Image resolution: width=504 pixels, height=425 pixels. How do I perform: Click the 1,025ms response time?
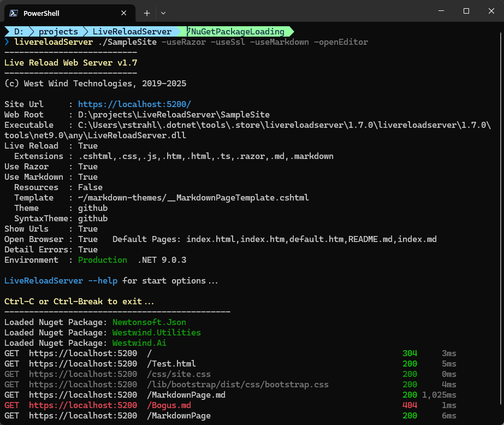point(439,395)
